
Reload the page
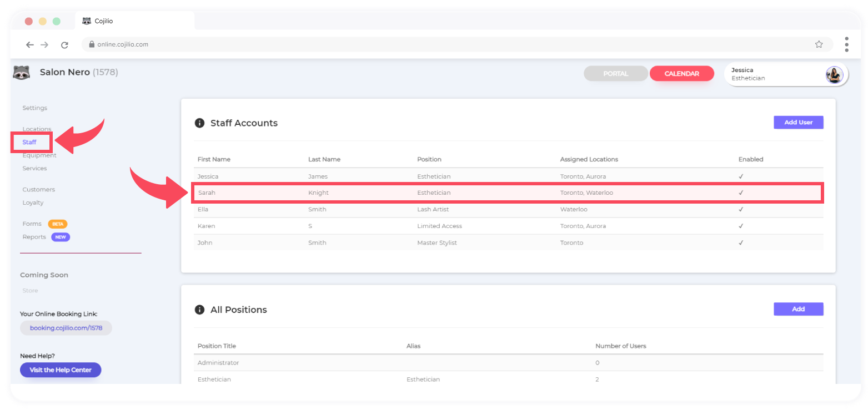pos(64,44)
